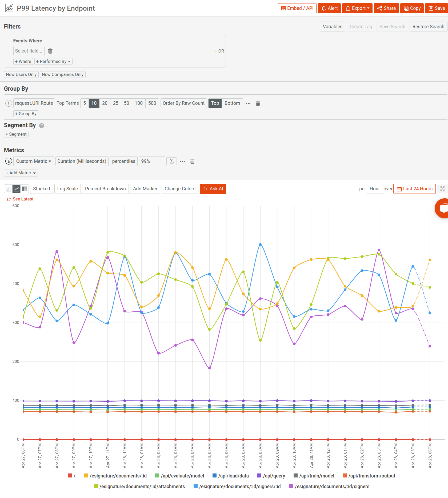Image resolution: width=448 pixels, height=498 pixels.
Task: Toggle Log Scale on the chart
Action: (67, 188)
